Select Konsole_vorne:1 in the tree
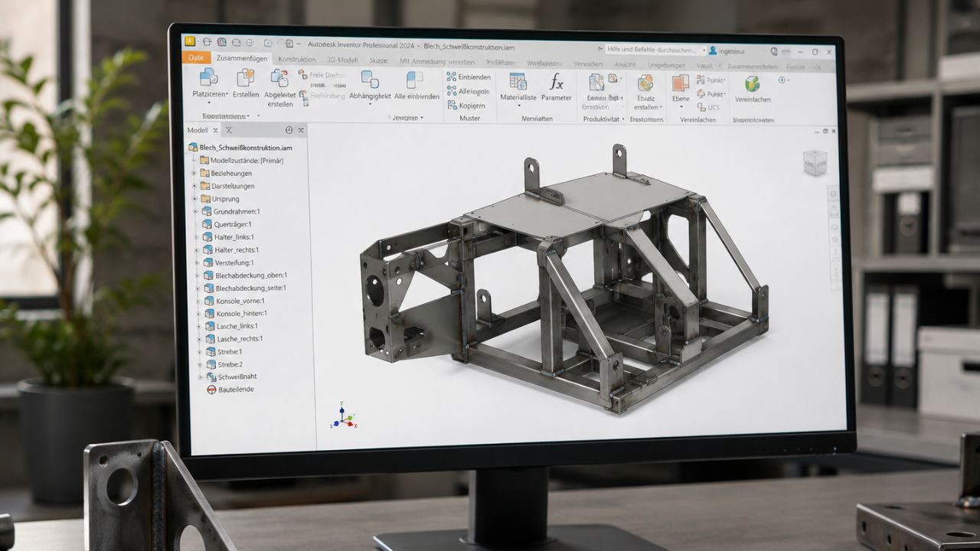Viewport: 980px width, 551px height. 236,301
